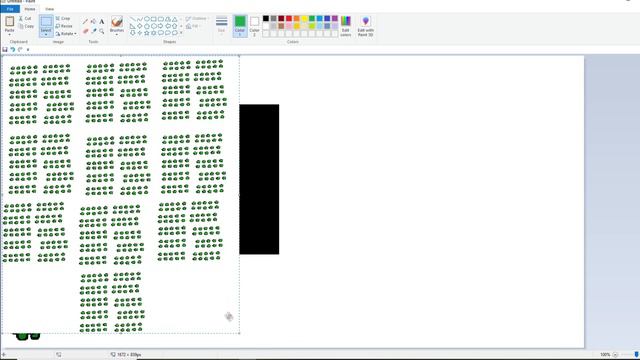Select the Magnifier tool
This screenshot has height=360, width=640.
point(102,31)
